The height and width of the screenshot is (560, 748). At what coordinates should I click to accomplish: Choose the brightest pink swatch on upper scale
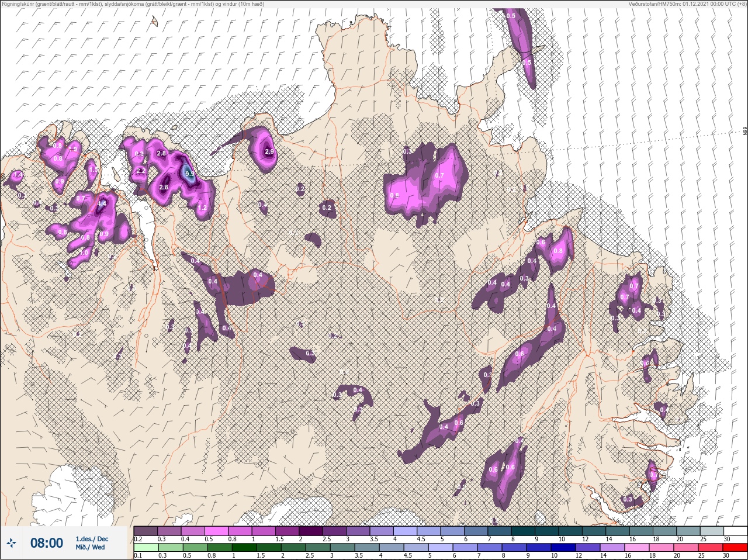[217, 531]
